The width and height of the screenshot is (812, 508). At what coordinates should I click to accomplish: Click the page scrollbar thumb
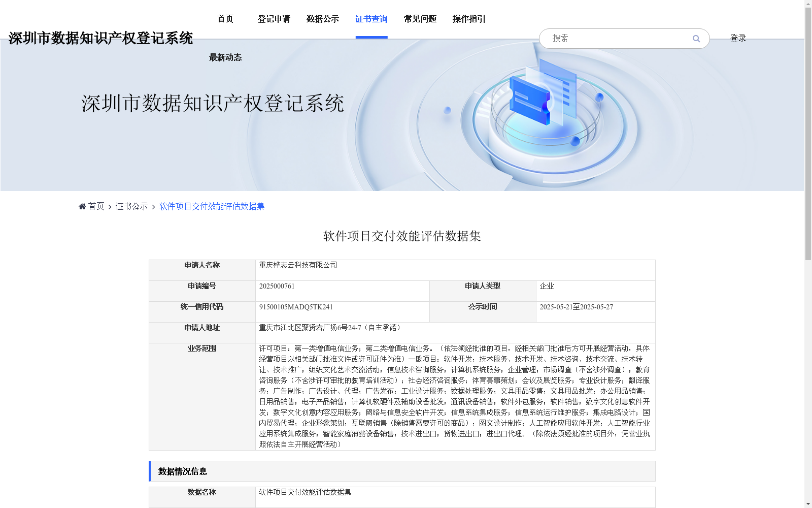point(808,135)
